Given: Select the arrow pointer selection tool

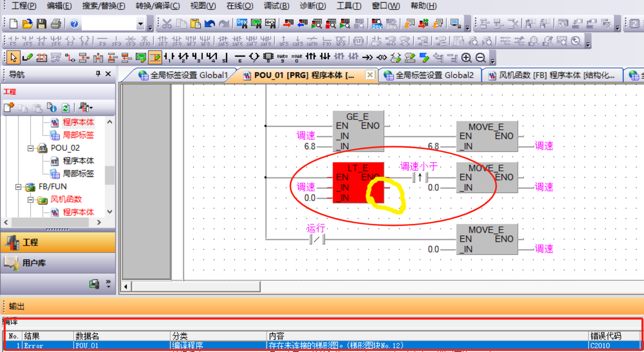Looking at the screenshot, I should tap(14, 57).
